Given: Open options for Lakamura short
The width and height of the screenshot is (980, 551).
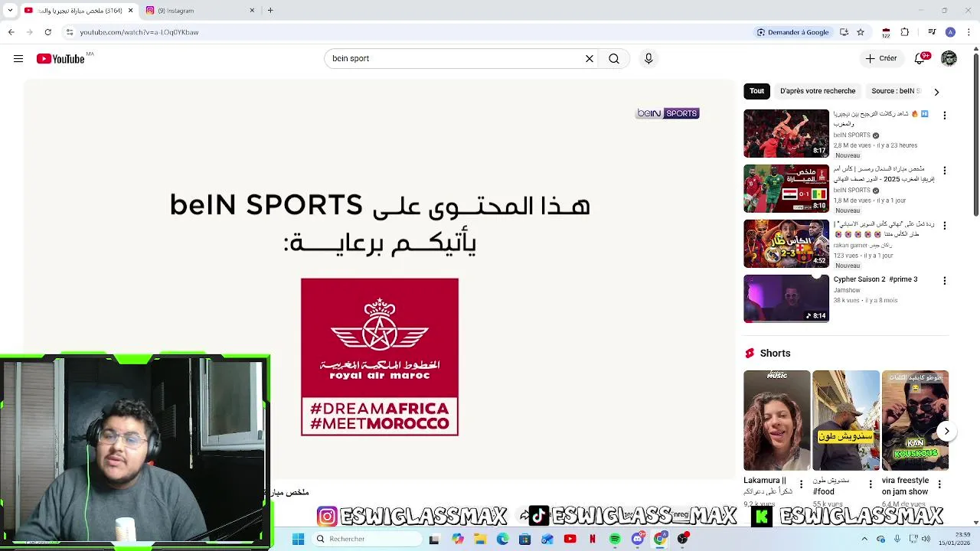Looking at the screenshot, I should 802,485.
